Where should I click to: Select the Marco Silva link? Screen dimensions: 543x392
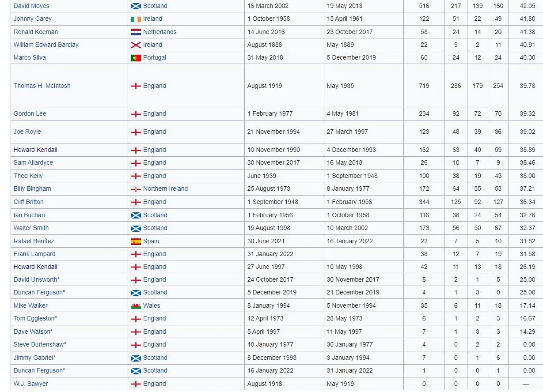pyautogui.click(x=30, y=57)
